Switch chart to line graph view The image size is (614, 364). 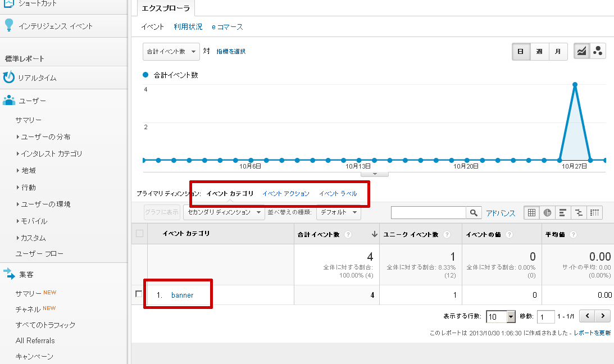point(582,51)
